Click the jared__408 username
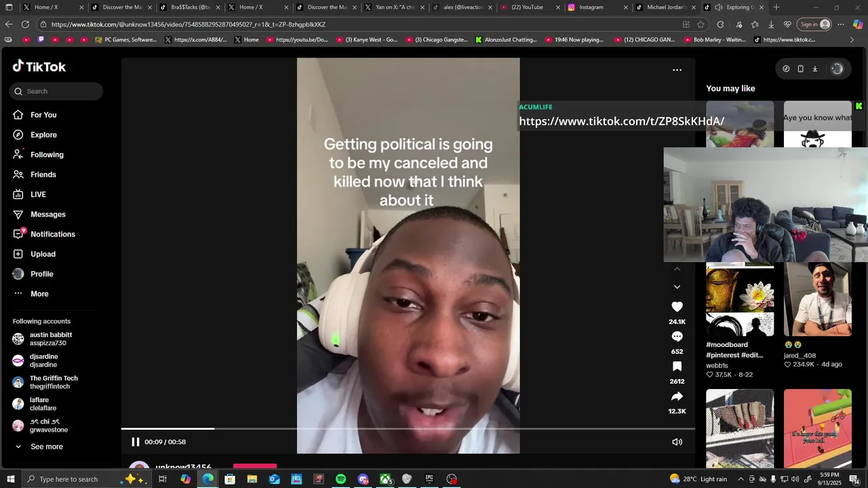Image resolution: width=868 pixels, height=488 pixels. (800, 355)
